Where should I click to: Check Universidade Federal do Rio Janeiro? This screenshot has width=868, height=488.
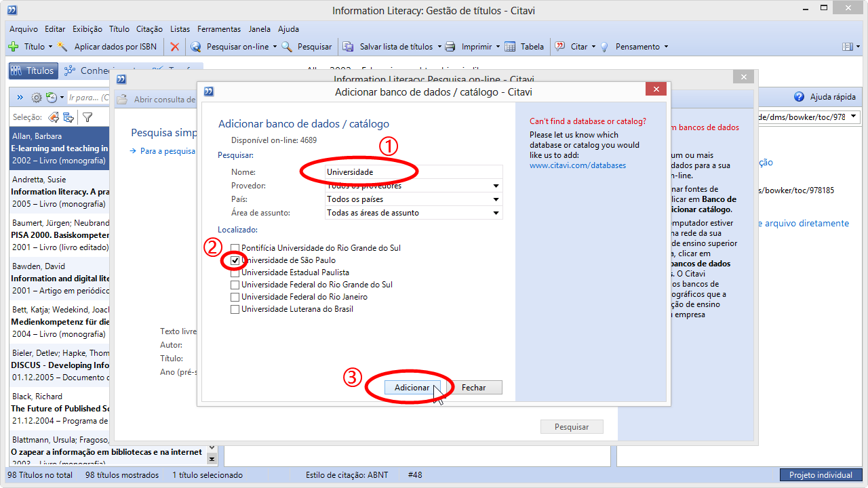pyautogui.click(x=235, y=297)
